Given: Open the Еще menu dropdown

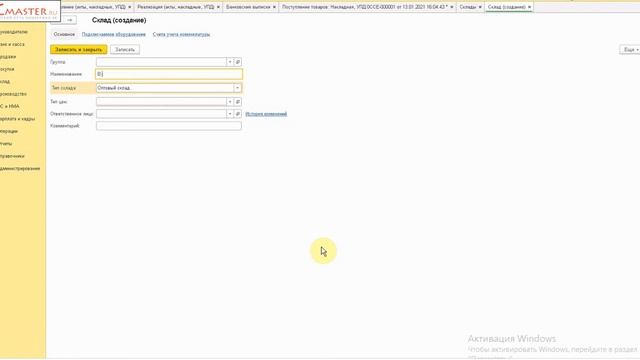Looking at the screenshot, I should [x=630, y=49].
